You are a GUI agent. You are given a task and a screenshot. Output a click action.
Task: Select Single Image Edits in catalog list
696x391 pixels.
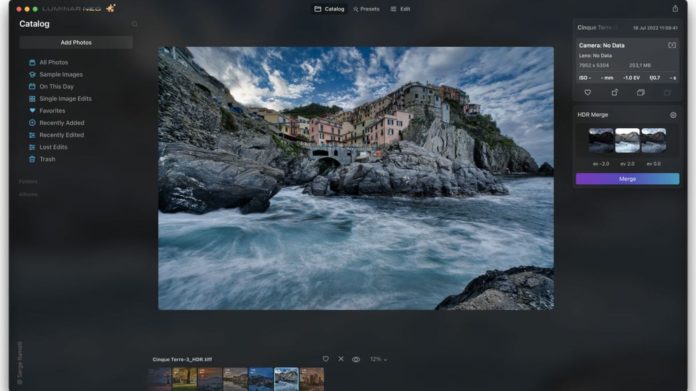coord(65,99)
